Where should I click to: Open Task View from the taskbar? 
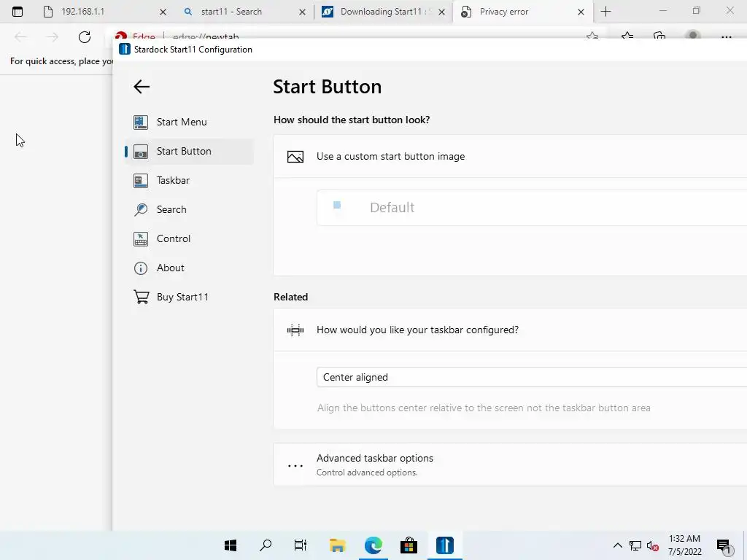tap(301, 545)
